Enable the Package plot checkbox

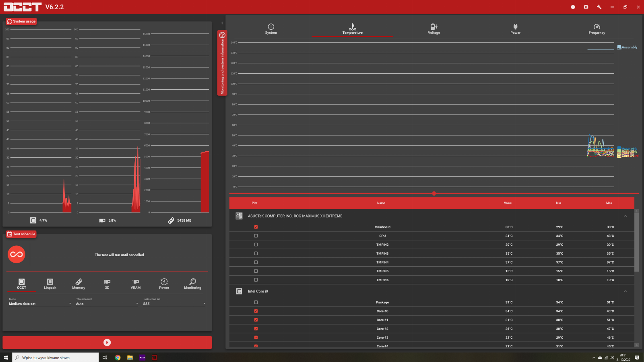pyautogui.click(x=256, y=302)
